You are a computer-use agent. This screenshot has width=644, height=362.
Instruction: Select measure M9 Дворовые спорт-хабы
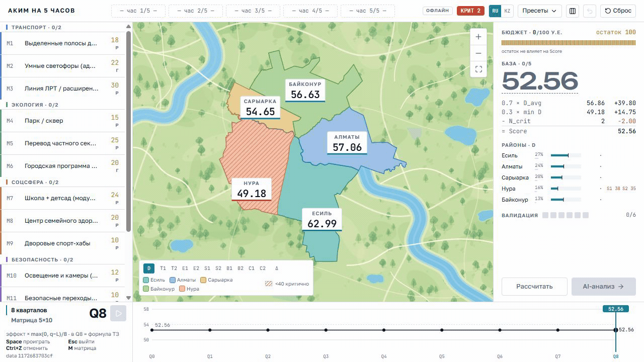(62, 243)
